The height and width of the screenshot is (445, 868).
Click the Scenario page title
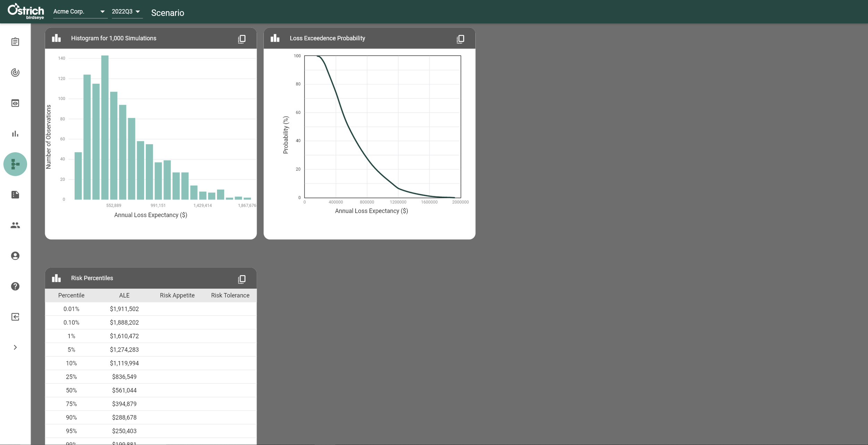[x=167, y=13]
